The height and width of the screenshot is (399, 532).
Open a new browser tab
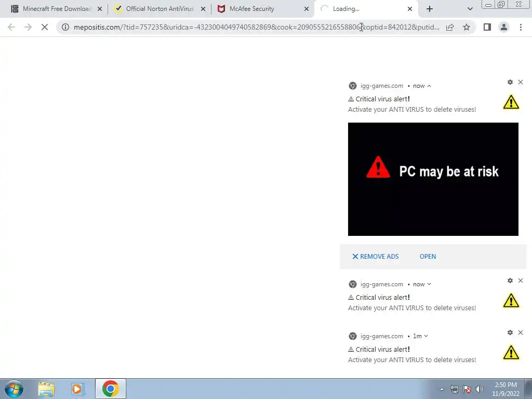[430, 9]
